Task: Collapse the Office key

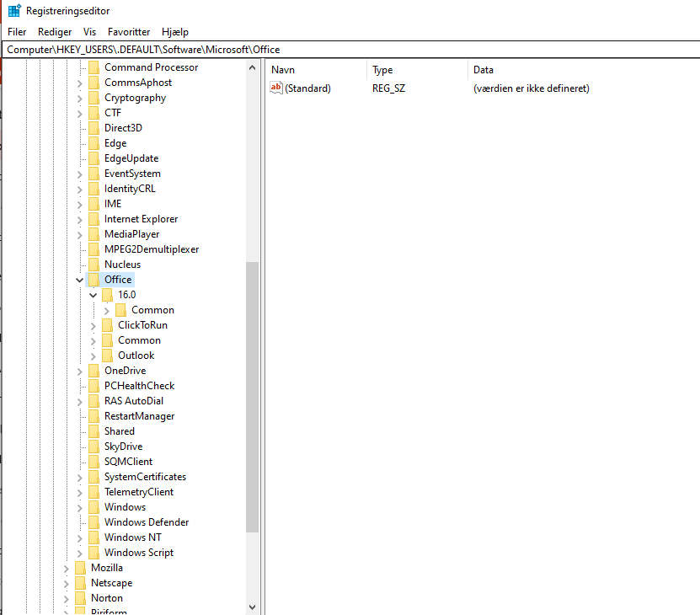Action: [79, 280]
